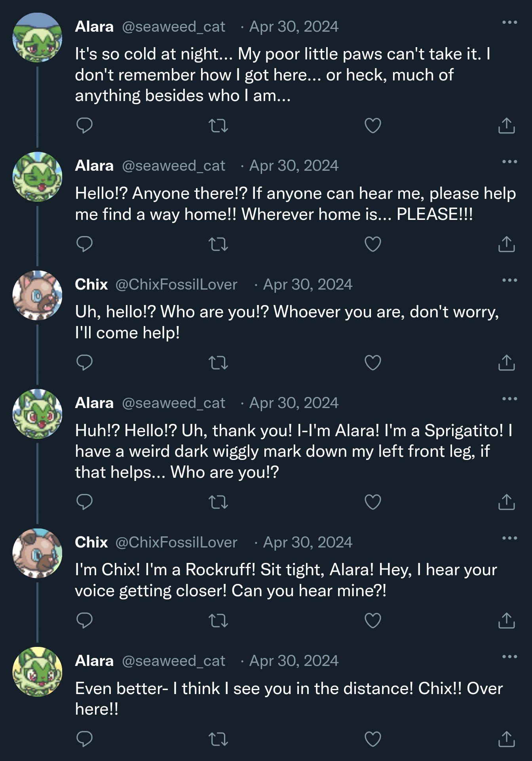
Task: Like Alara's "It's so cold at night" tweet
Action: pyautogui.click(x=372, y=126)
